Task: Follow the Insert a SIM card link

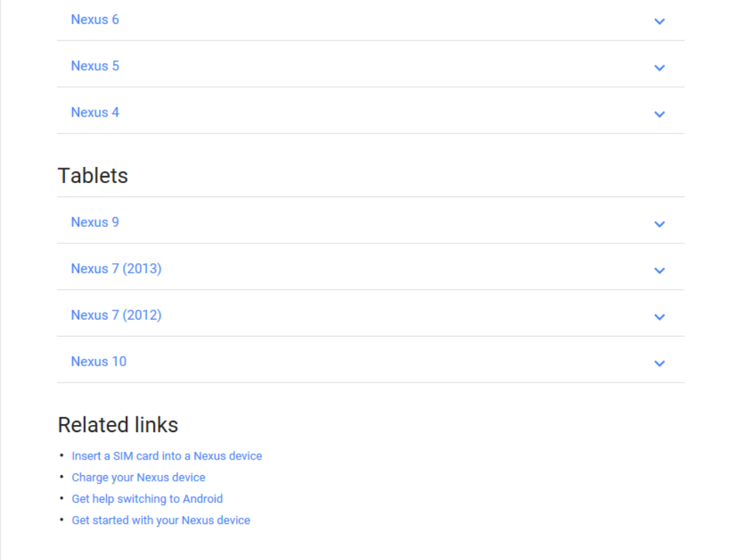Action: (x=167, y=455)
